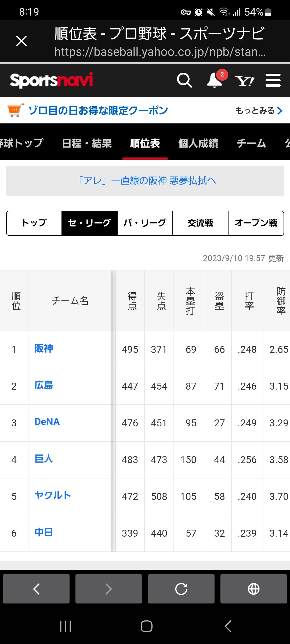Tap the Sportsnavi logo

(x=51, y=80)
